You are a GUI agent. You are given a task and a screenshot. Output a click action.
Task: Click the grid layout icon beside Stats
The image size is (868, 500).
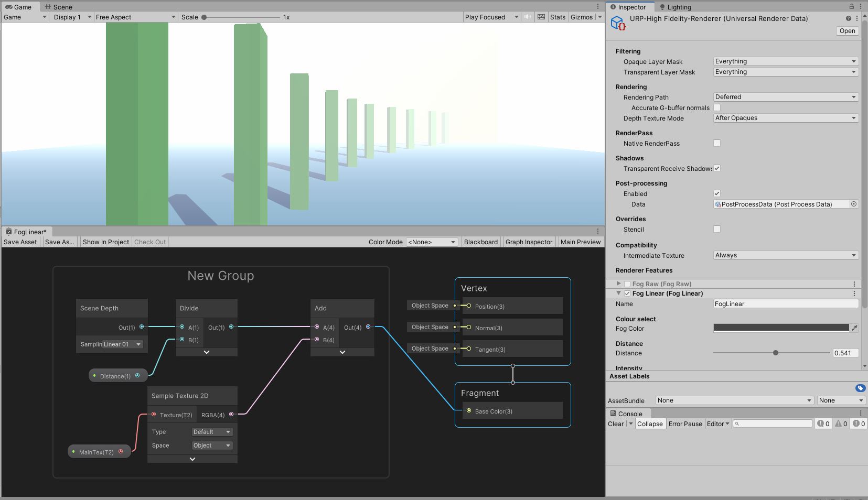[541, 17]
